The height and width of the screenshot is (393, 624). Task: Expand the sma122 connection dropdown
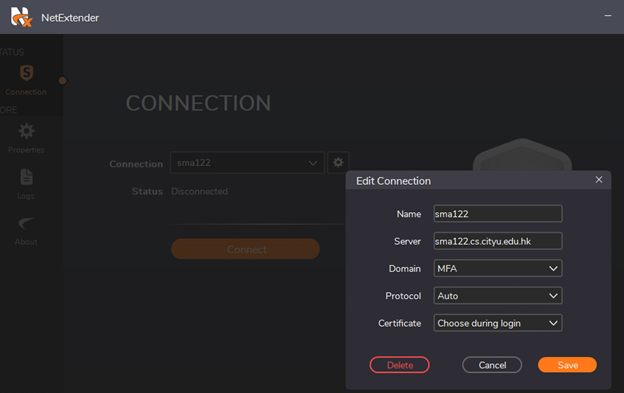pos(247,163)
